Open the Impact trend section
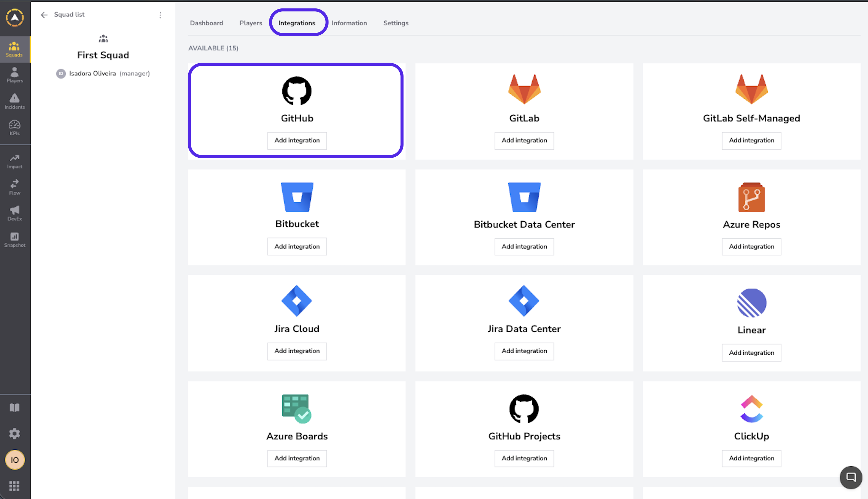The image size is (868, 499). (15, 162)
